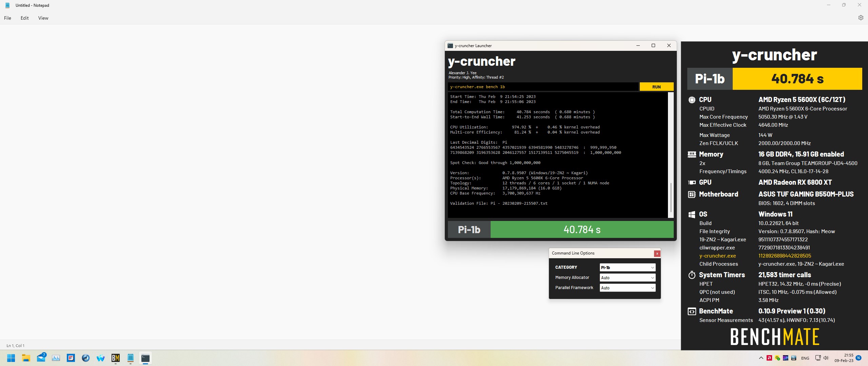
Task: Open the red F document taskbar app
Action: (71, 358)
